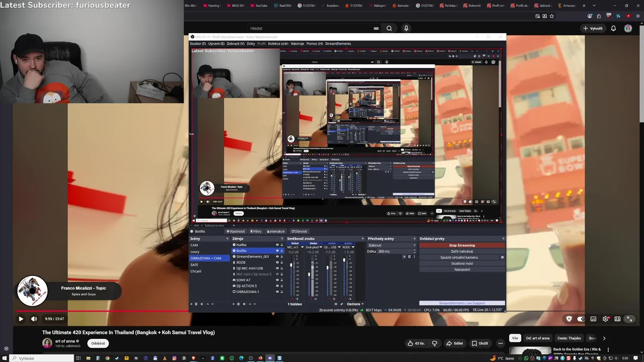Image resolution: width=644 pixels, height=362 pixels.
Task: Open RODE mixer channel dropdown arrow
Action: (x=353, y=247)
